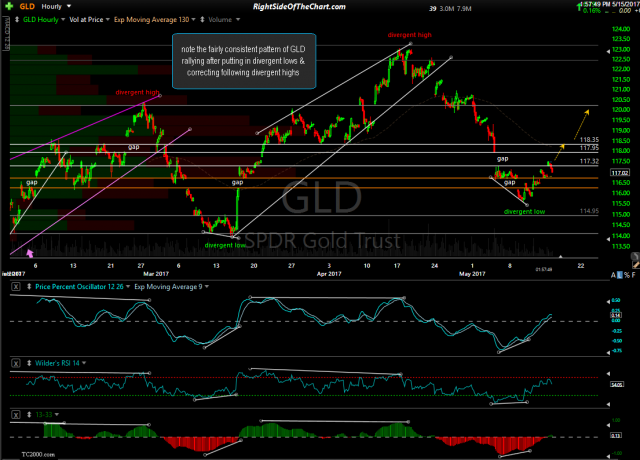Click the annotation text box note
Screen dimensions: 640x460
[x=244, y=61]
